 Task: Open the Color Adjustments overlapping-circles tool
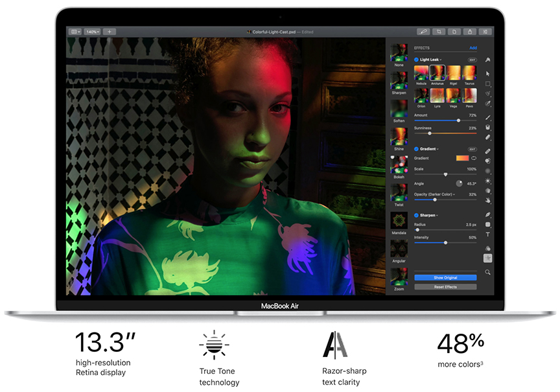[487, 248]
